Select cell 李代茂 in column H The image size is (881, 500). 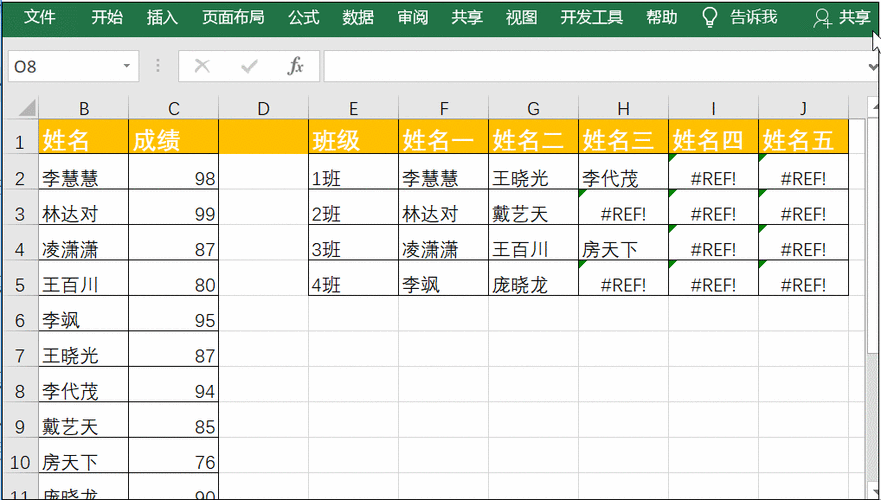623,172
